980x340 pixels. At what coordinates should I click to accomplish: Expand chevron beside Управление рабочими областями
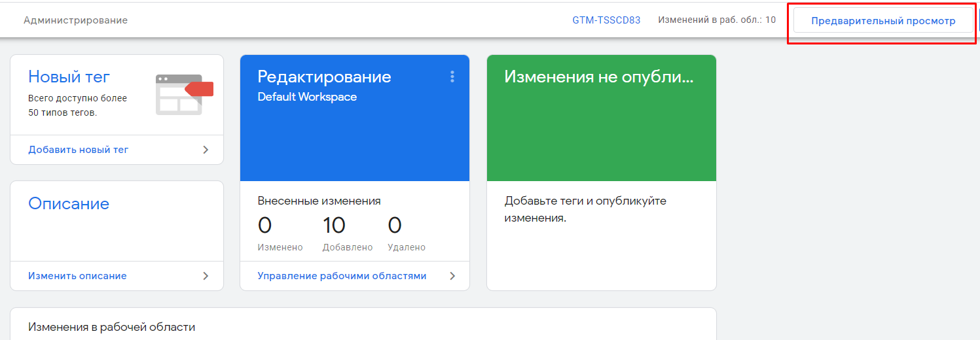click(x=452, y=276)
